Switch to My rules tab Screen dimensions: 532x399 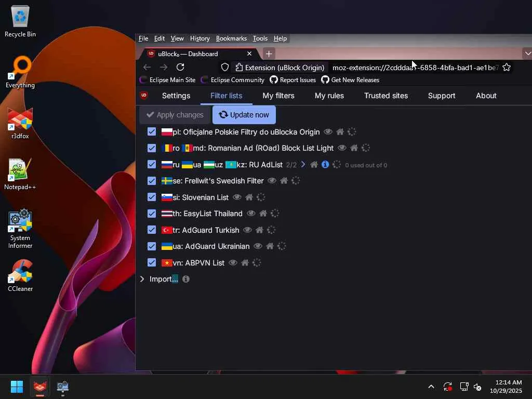point(329,96)
